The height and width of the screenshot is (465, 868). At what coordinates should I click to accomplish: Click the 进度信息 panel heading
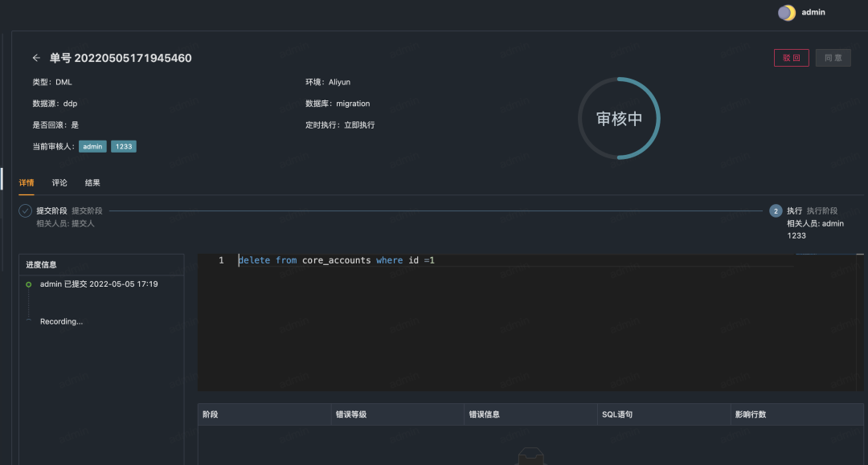[x=42, y=265]
